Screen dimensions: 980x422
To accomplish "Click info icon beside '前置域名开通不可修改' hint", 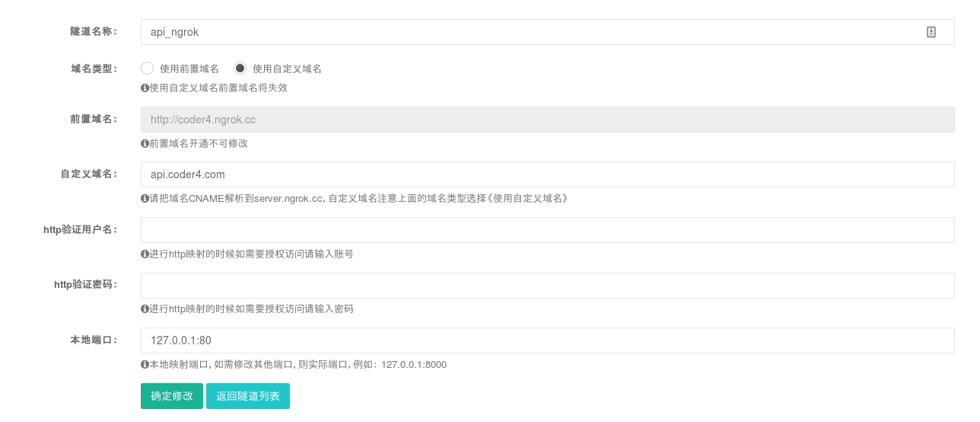I will point(145,143).
